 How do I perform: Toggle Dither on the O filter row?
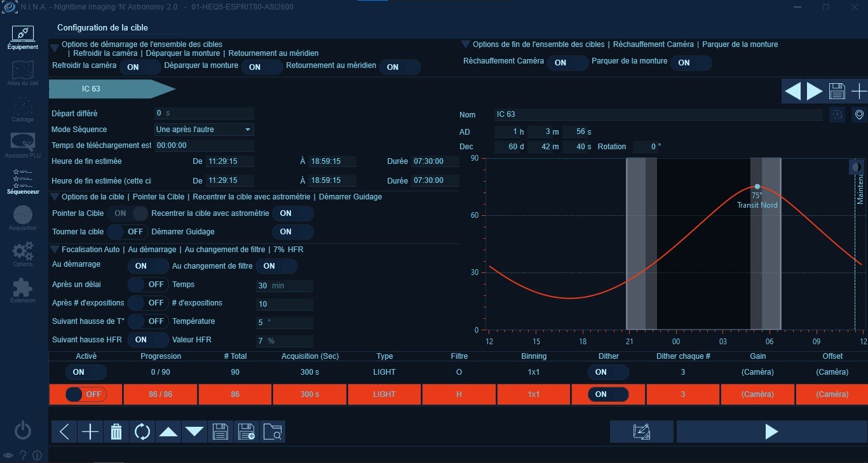click(x=608, y=372)
